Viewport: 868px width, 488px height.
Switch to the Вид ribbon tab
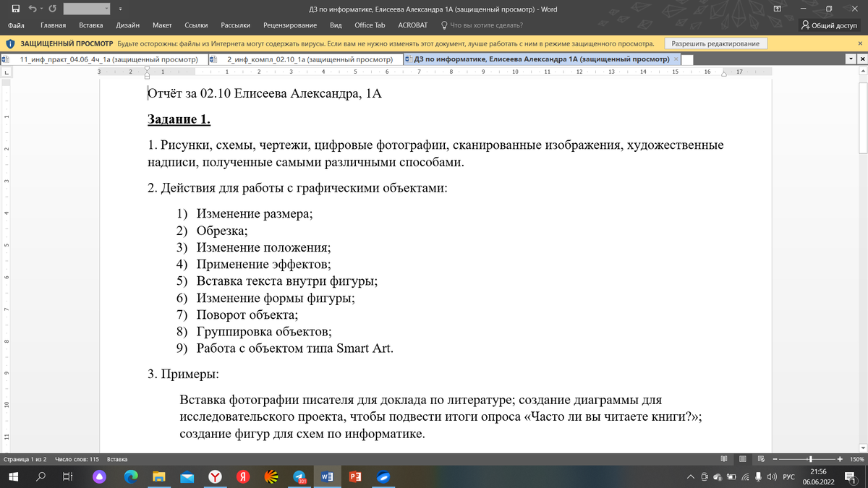(336, 25)
